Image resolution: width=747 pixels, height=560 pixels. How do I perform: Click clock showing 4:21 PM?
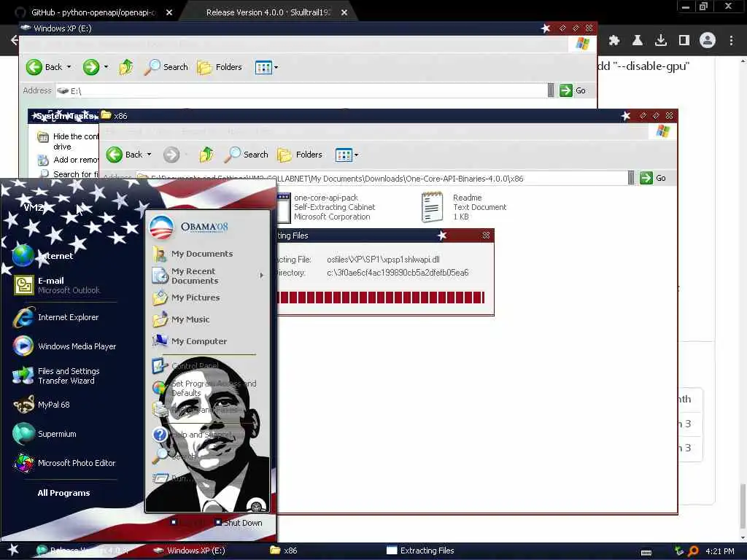point(719,551)
